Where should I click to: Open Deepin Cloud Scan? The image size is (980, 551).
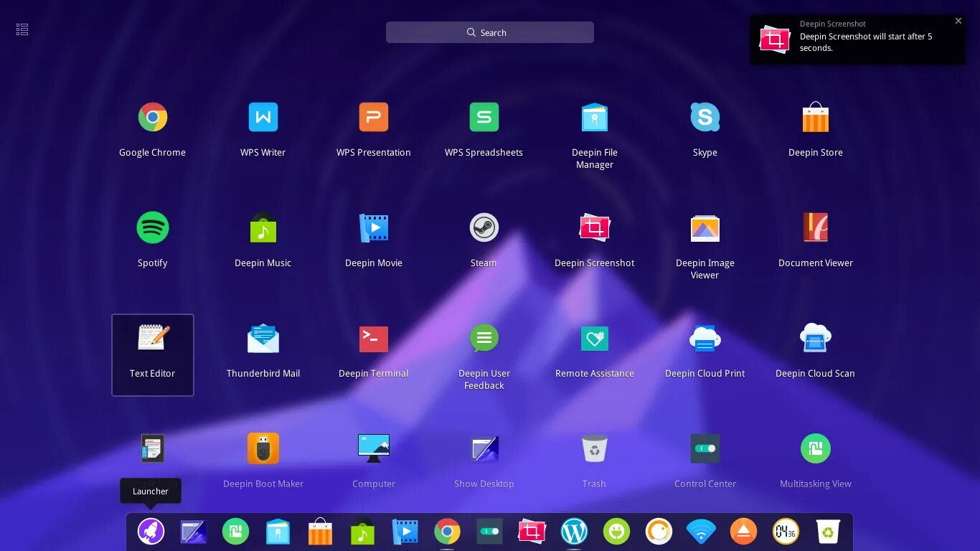(x=815, y=338)
